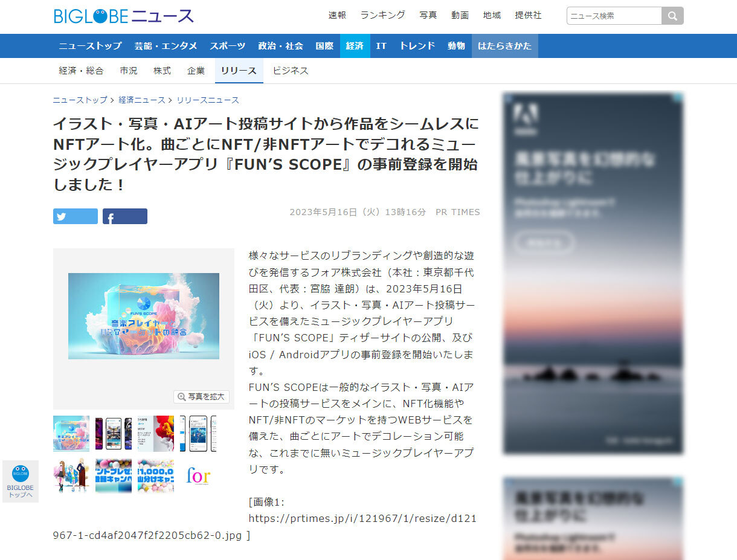The image size is (737, 560).
Task: Click the 'for' company logo thumbnail
Action: tap(199, 477)
